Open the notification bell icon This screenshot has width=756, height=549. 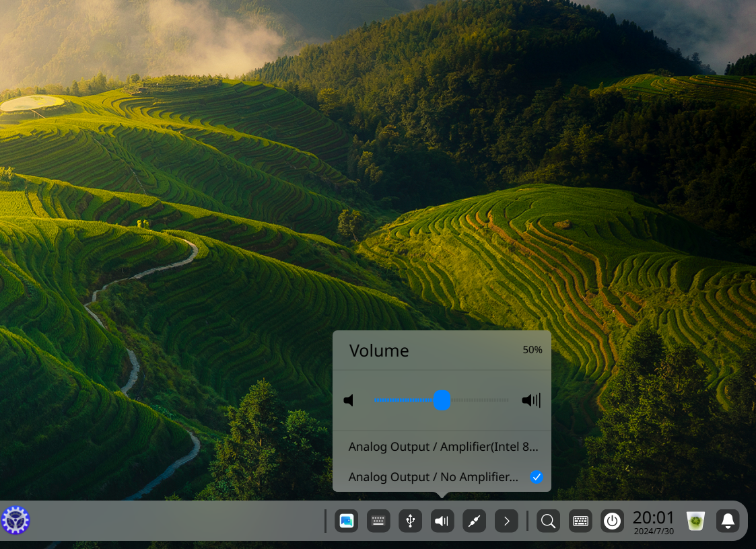point(728,521)
